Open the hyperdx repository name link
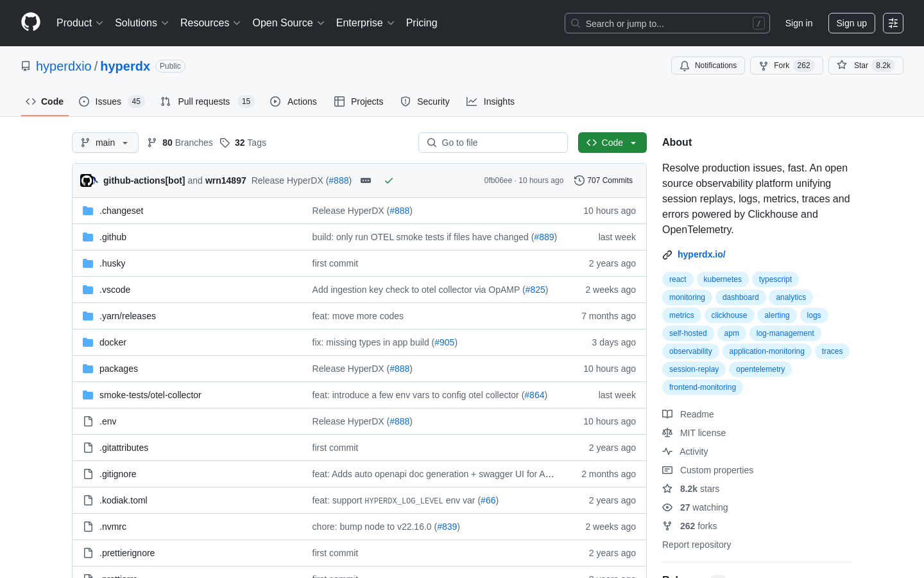Viewport: 924px width, 578px height. pos(125,66)
